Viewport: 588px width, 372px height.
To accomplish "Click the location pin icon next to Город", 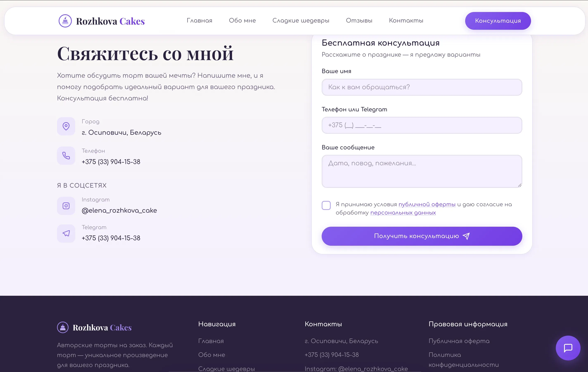I will 66,126.
